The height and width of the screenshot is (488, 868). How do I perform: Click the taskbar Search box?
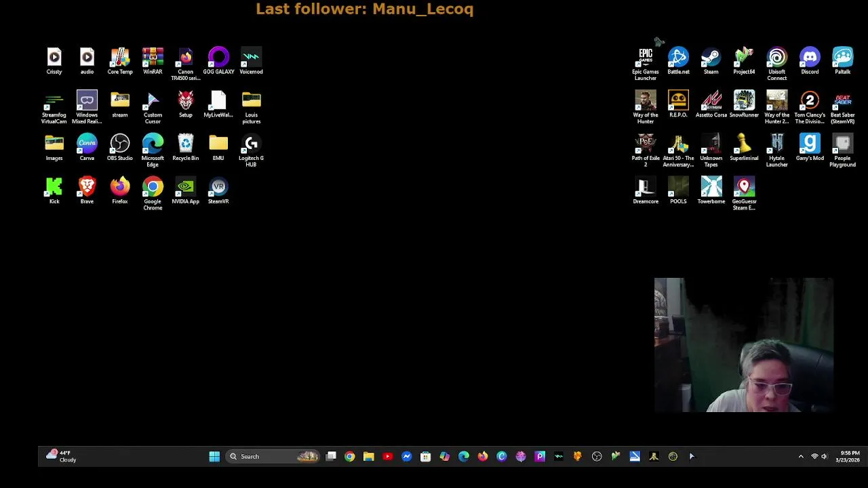click(x=273, y=457)
